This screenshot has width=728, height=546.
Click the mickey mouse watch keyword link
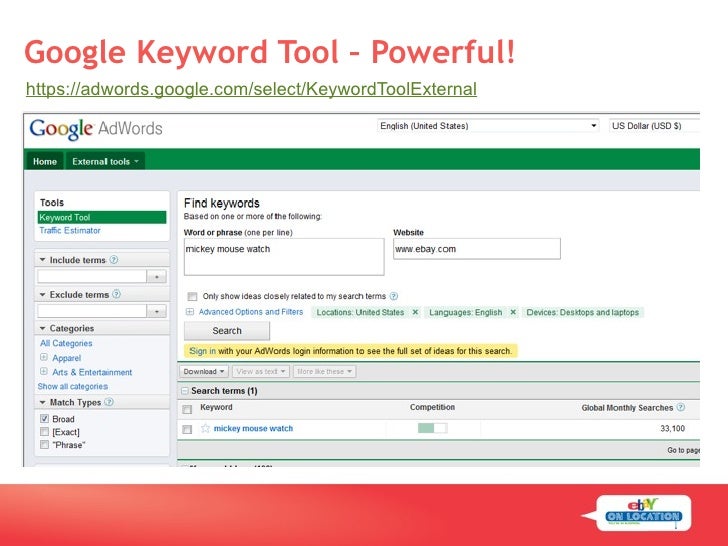(x=253, y=428)
